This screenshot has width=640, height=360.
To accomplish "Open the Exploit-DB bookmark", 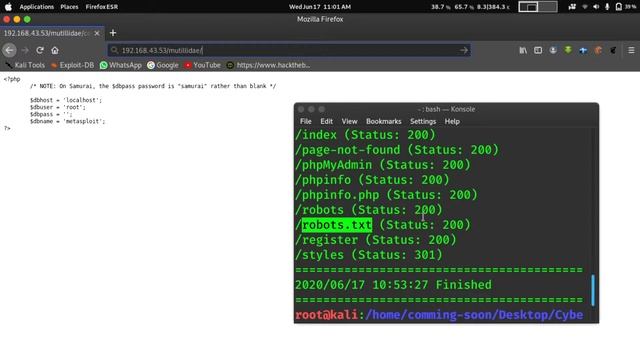I will [x=72, y=65].
